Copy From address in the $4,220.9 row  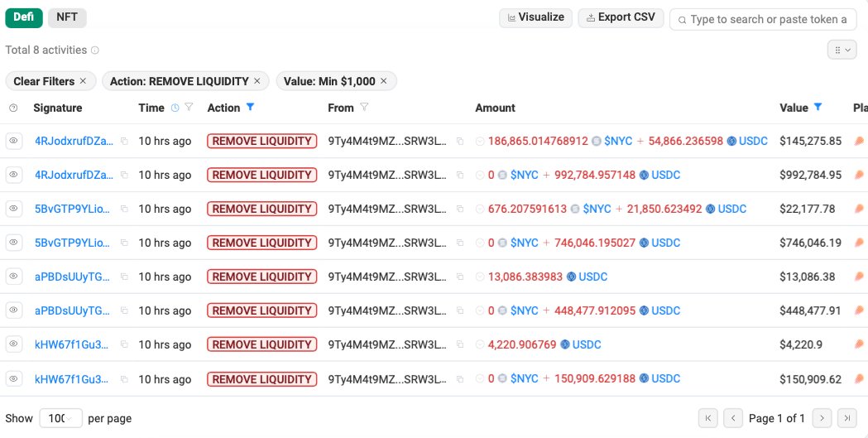click(459, 344)
